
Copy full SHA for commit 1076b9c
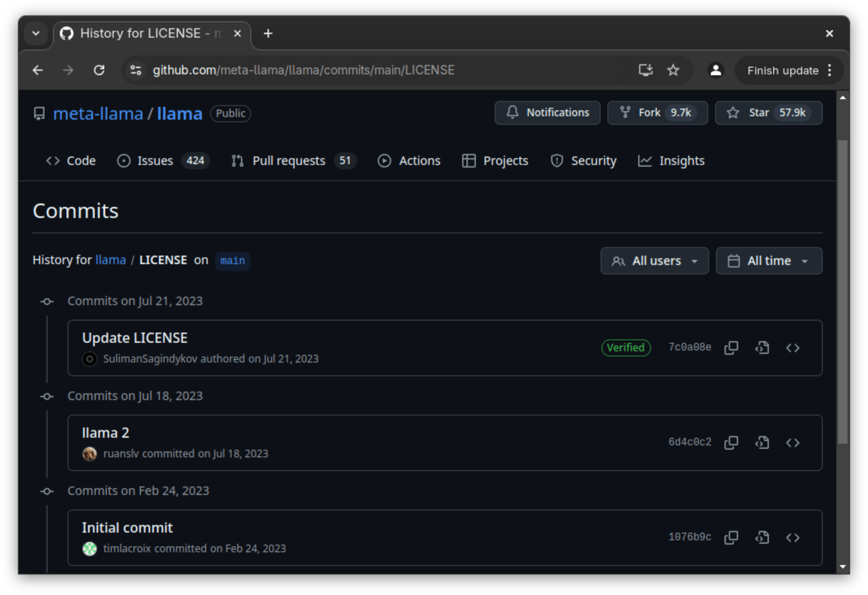tap(731, 537)
